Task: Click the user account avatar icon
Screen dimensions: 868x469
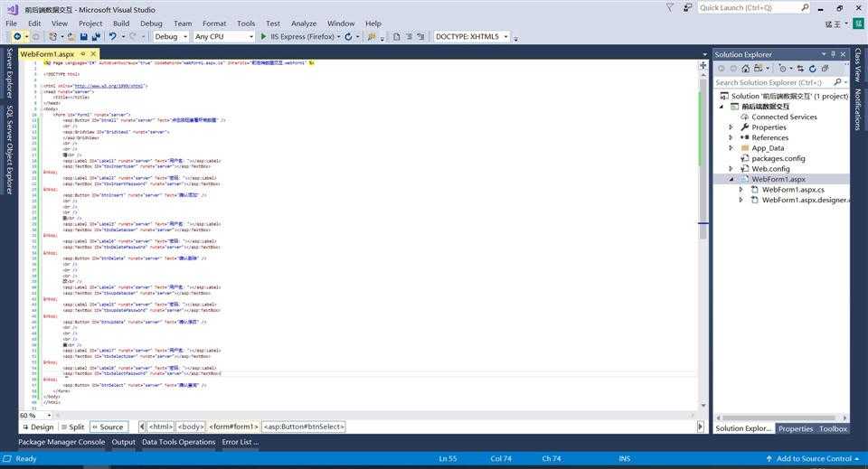Action: (x=859, y=23)
